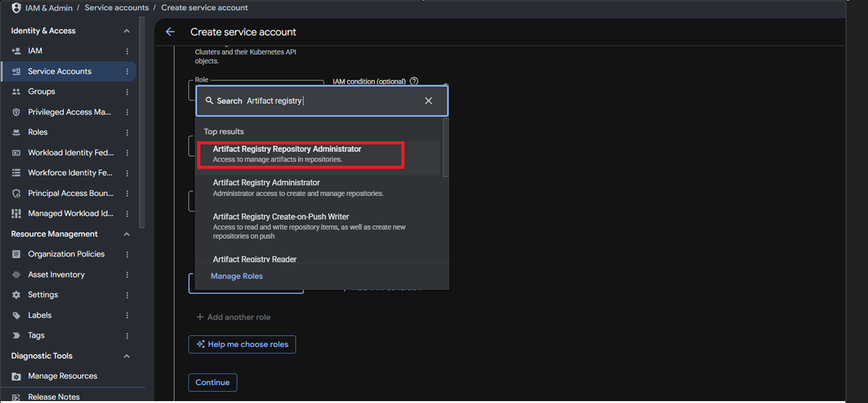Open three-dot menu next to Service Accounts

127,72
